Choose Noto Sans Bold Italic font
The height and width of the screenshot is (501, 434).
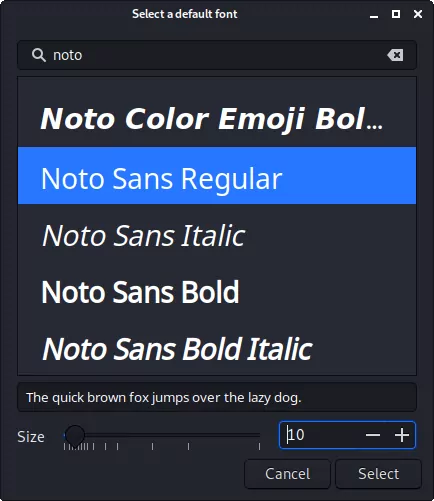point(217,348)
